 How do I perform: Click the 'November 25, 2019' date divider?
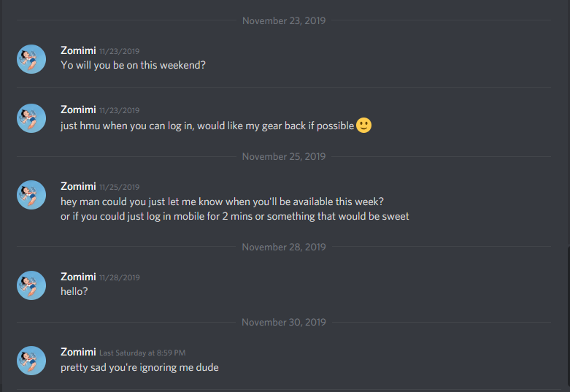[284, 157]
